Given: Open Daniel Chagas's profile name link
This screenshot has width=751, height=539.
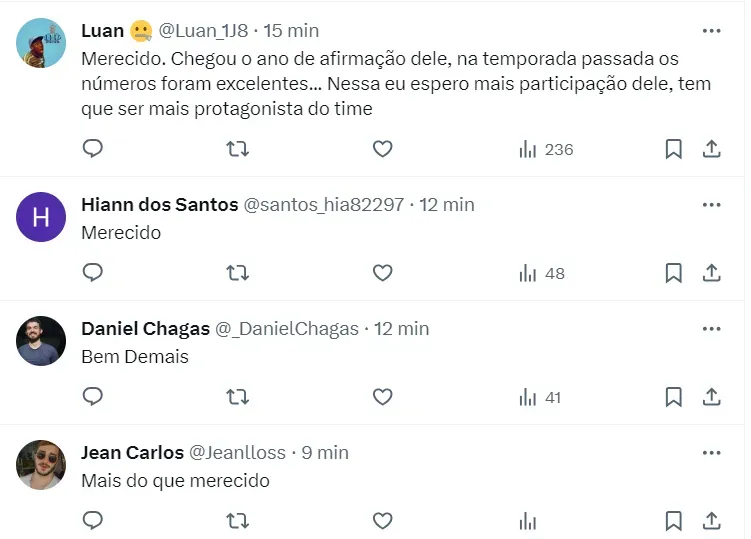Looking at the screenshot, I should coord(145,329).
